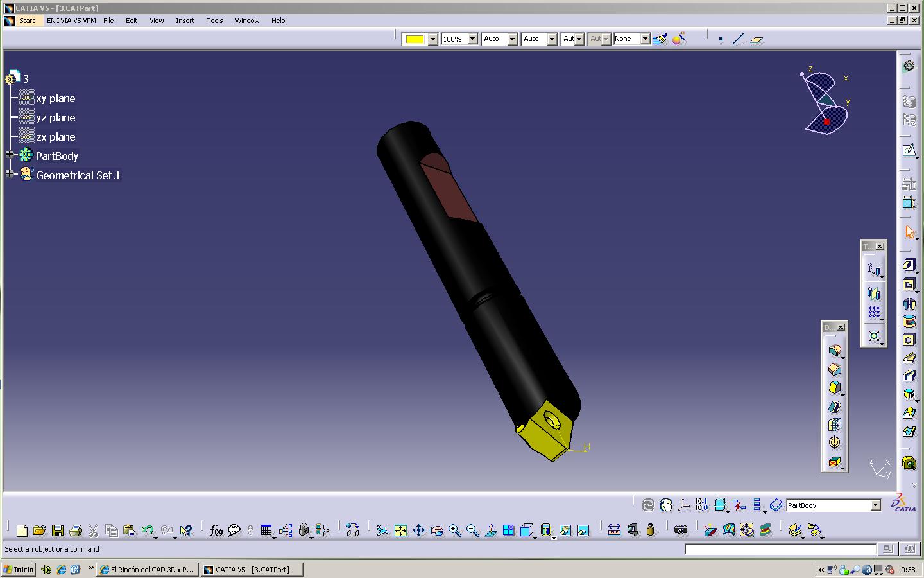Select xy plane in the tree
924x578 pixels.
point(56,98)
